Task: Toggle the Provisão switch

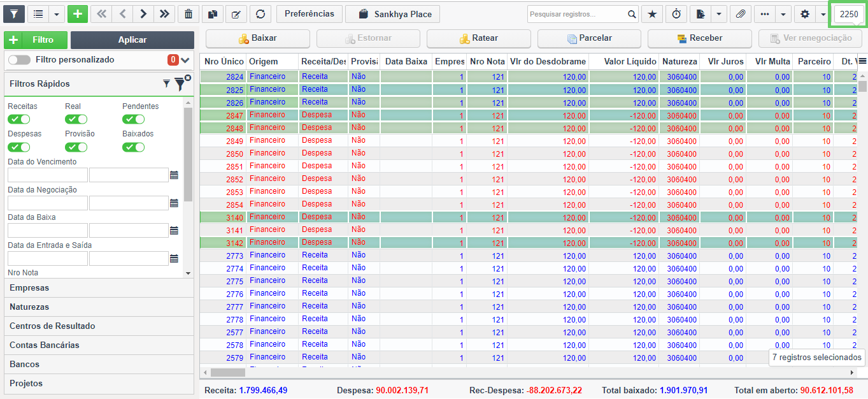Action: click(76, 147)
